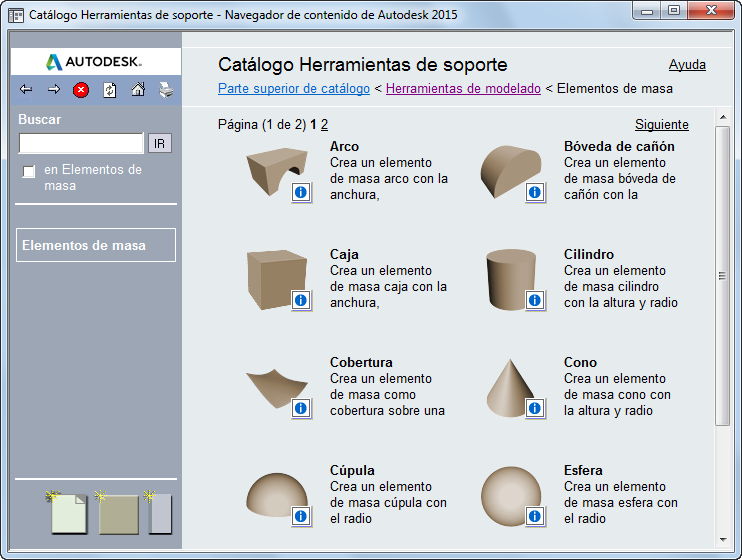Screen dimensions: 742x560
Task: Open the window system menu icon
Action: (16, 15)
